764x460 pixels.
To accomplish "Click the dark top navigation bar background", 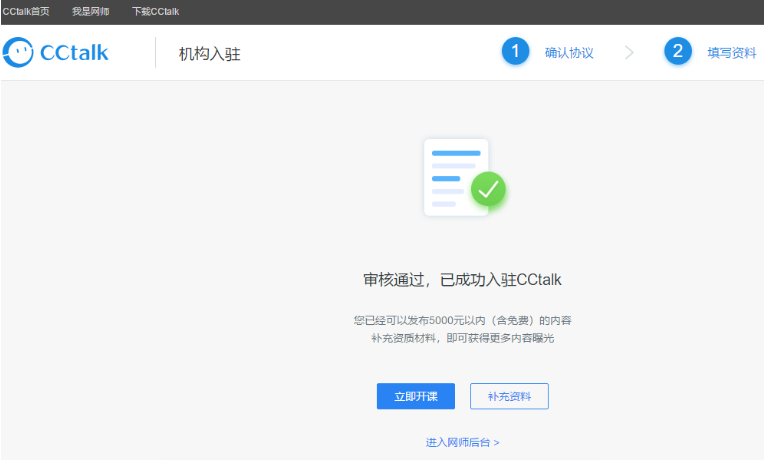I will (439, 12).
